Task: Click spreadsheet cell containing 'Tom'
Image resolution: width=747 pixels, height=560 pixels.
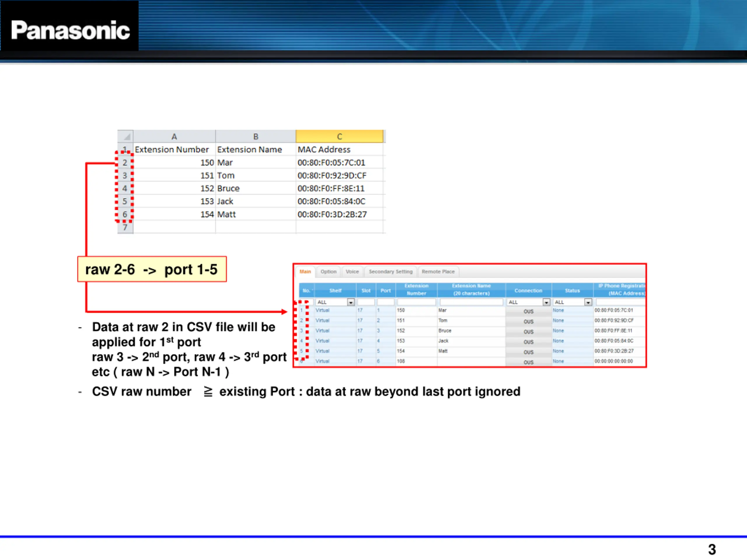Action: coord(256,176)
